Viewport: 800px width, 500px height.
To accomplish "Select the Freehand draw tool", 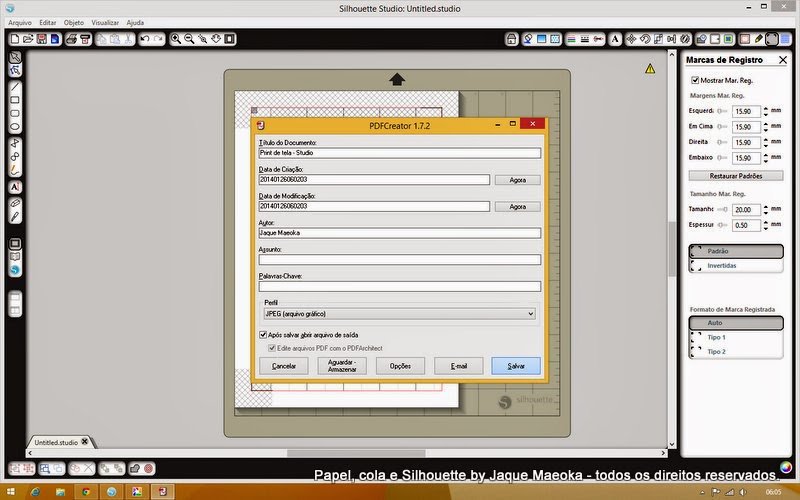I will coord(15,170).
